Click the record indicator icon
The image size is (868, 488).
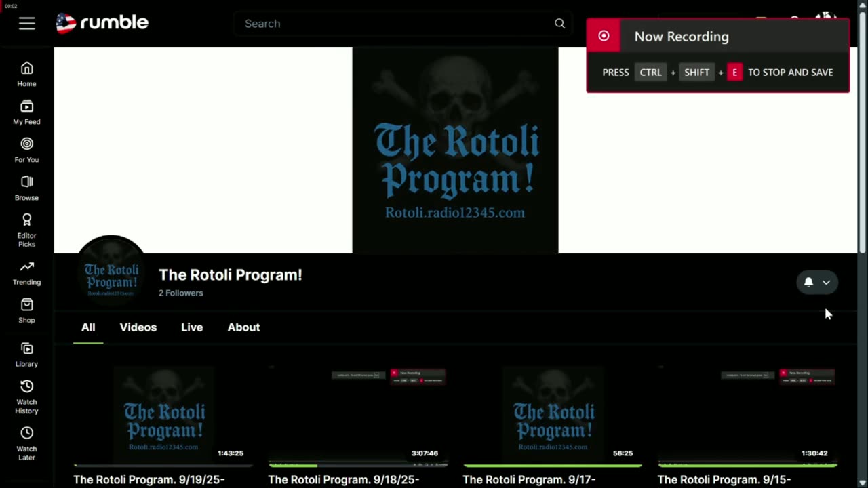pos(604,36)
